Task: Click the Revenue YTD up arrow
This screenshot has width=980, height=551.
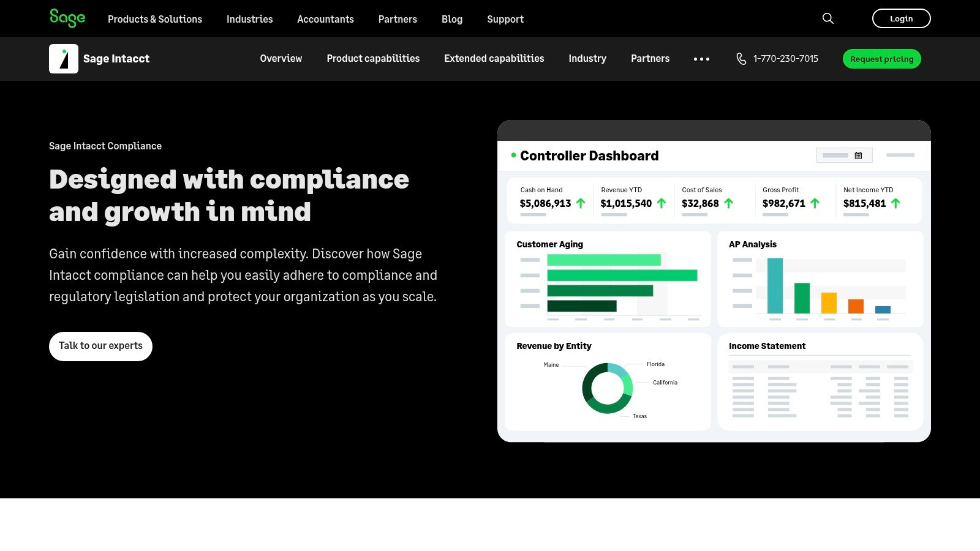Action: 661,203
